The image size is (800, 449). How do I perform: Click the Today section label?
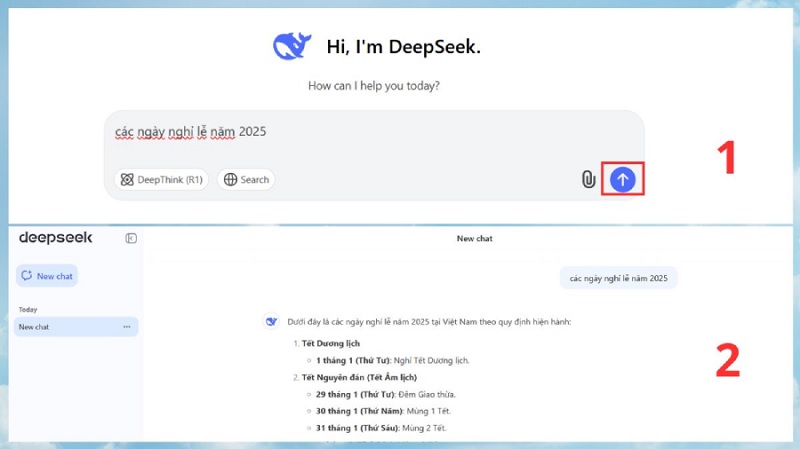28,310
